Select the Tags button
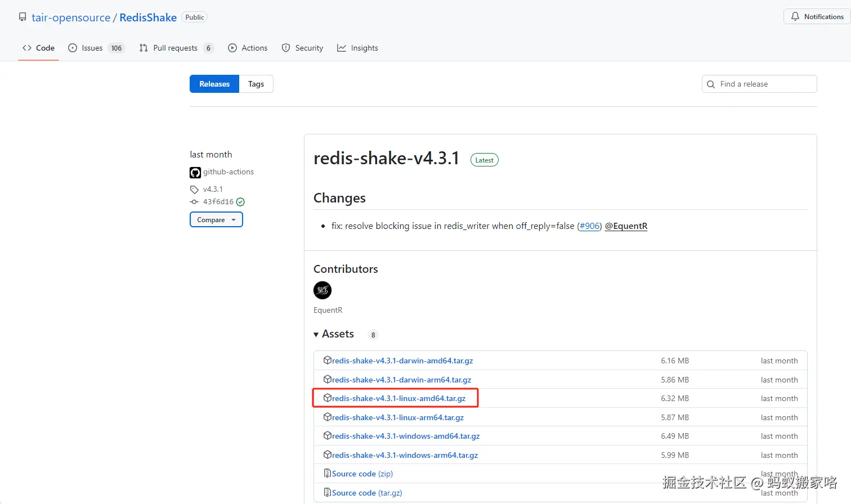This screenshot has height=504, width=851. click(256, 84)
